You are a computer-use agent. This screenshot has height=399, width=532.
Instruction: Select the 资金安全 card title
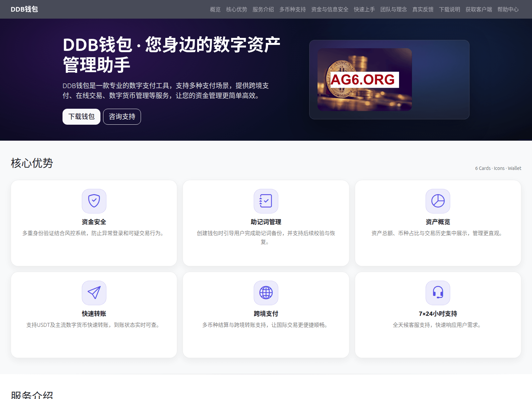click(x=94, y=222)
